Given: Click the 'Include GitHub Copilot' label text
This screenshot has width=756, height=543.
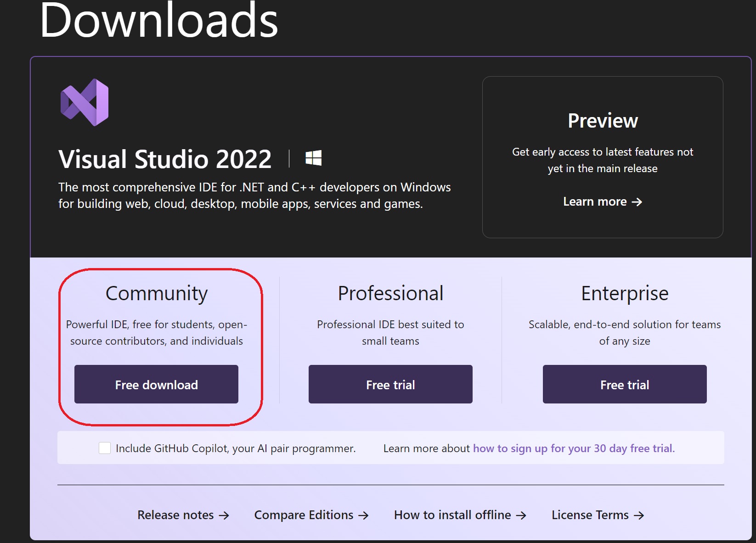Looking at the screenshot, I should [x=236, y=448].
